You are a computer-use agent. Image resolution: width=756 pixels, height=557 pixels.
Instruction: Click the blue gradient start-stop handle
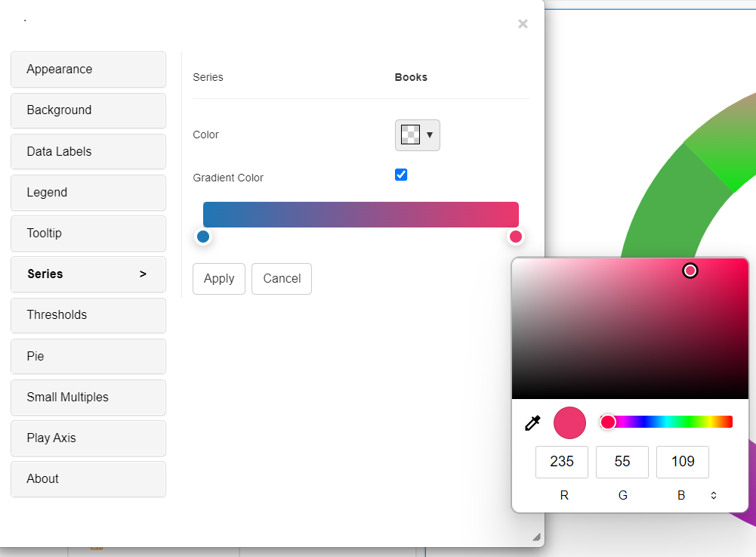coord(203,237)
